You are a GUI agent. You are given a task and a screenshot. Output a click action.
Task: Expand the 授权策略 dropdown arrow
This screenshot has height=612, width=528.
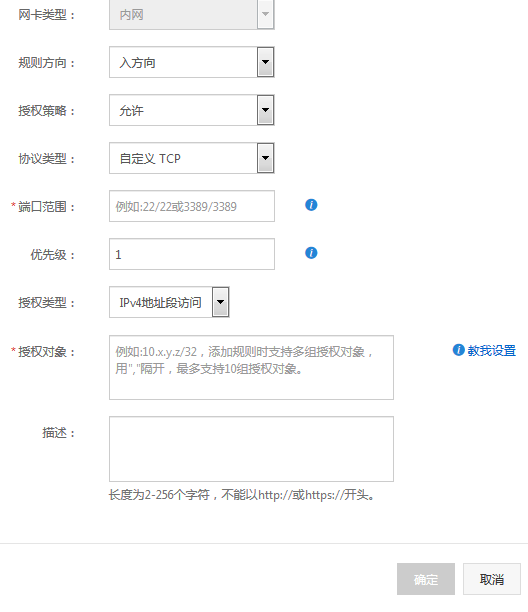pyautogui.click(x=265, y=110)
